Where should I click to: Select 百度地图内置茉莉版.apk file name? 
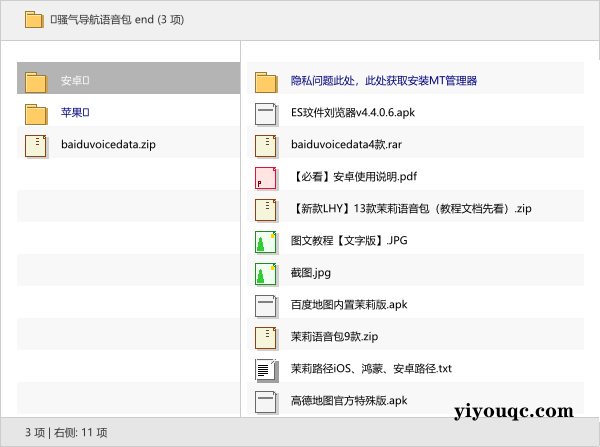pyautogui.click(x=349, y=305)
